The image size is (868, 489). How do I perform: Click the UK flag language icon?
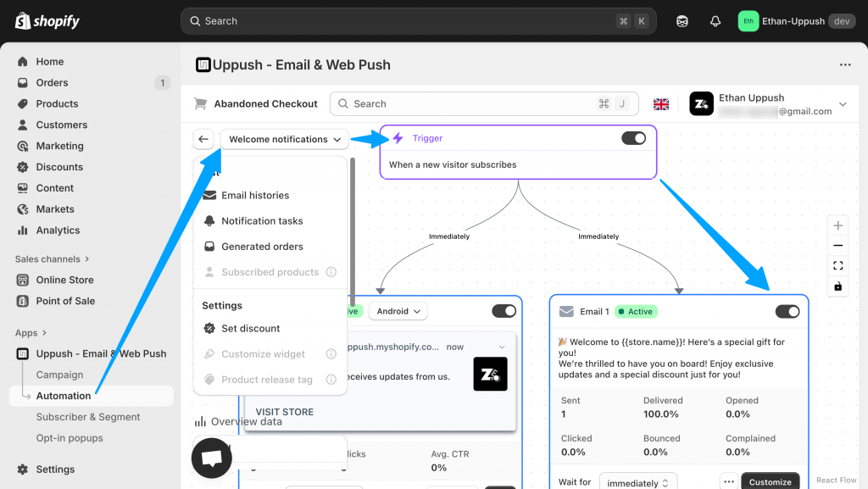(x=661, y=104)
